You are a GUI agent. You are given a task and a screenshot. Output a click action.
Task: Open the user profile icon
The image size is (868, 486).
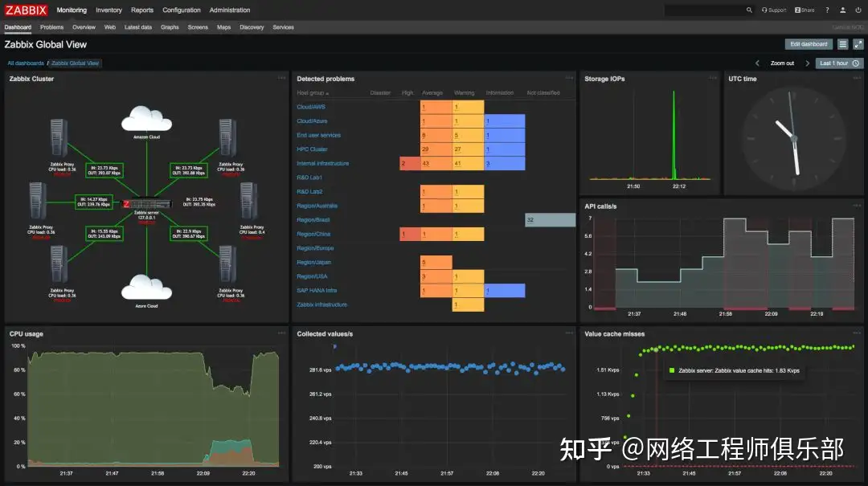tap(843, 10)
